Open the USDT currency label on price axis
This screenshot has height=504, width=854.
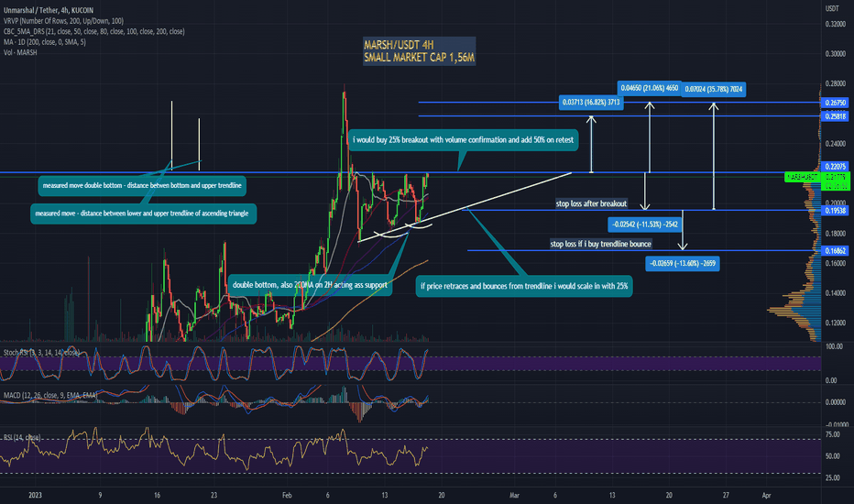[x=832, y=9]
